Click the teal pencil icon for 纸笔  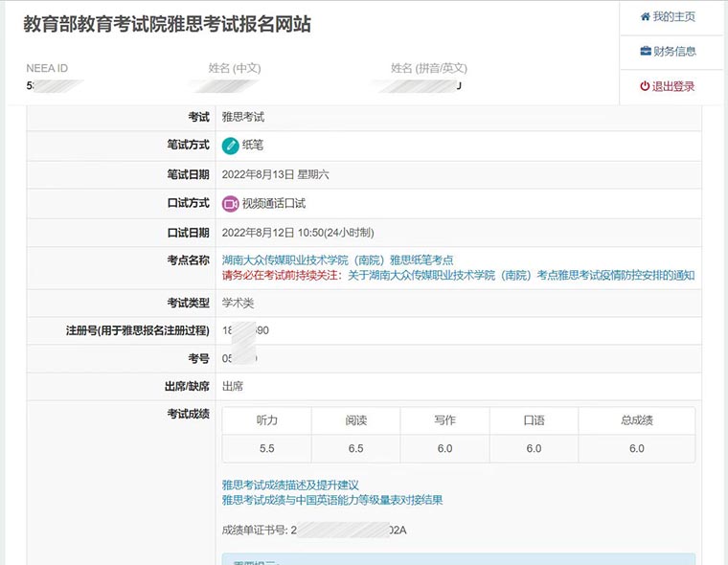(x=230, y=146)
